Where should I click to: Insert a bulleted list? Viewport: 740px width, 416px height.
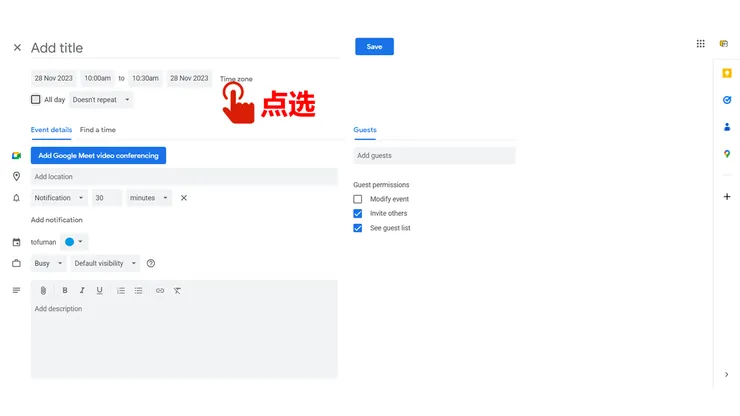[138, 291]
